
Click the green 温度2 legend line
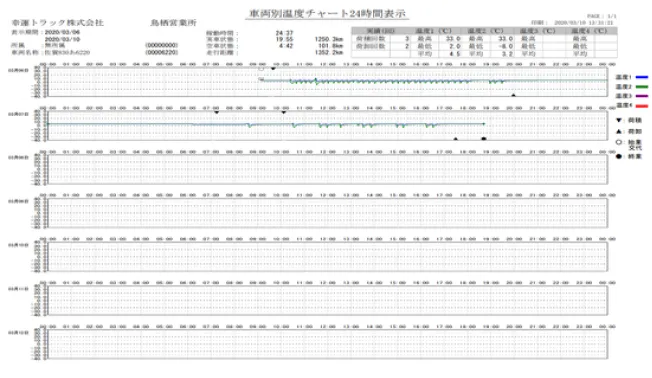[x=642, y=87]
